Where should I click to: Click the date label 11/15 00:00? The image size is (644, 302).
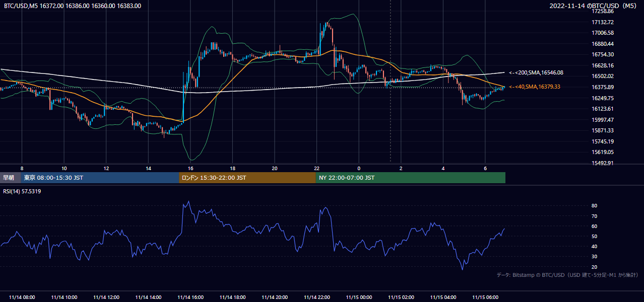click(359, 297)
